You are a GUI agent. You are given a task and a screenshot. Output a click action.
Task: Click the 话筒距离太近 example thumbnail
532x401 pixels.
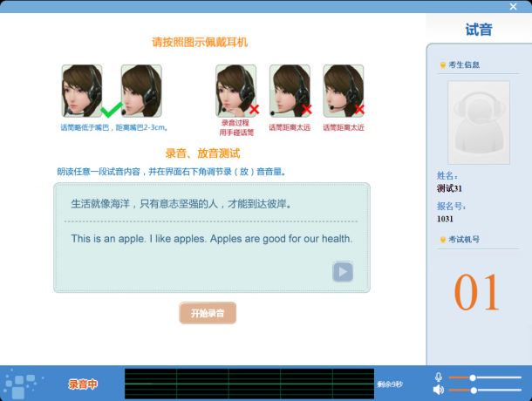[344, 91]
